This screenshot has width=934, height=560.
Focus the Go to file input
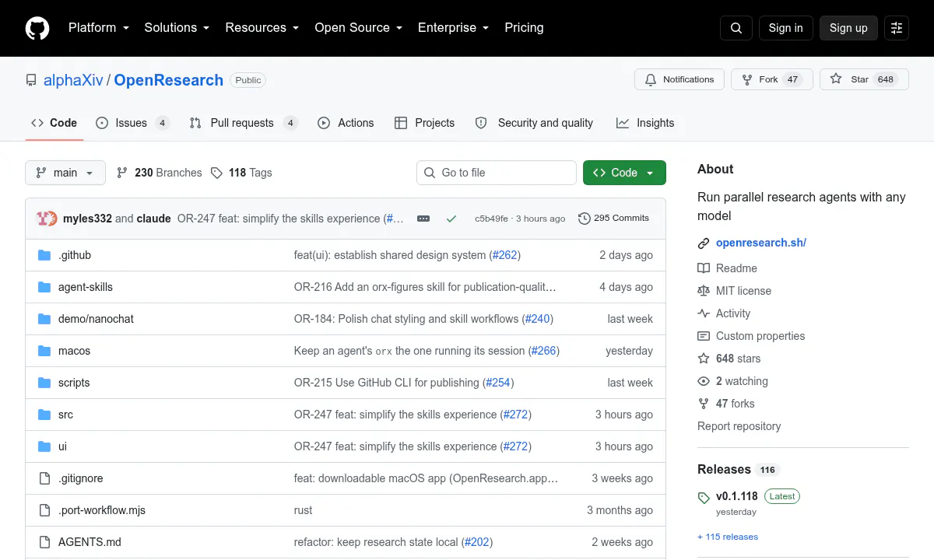[x=497, y=173]
